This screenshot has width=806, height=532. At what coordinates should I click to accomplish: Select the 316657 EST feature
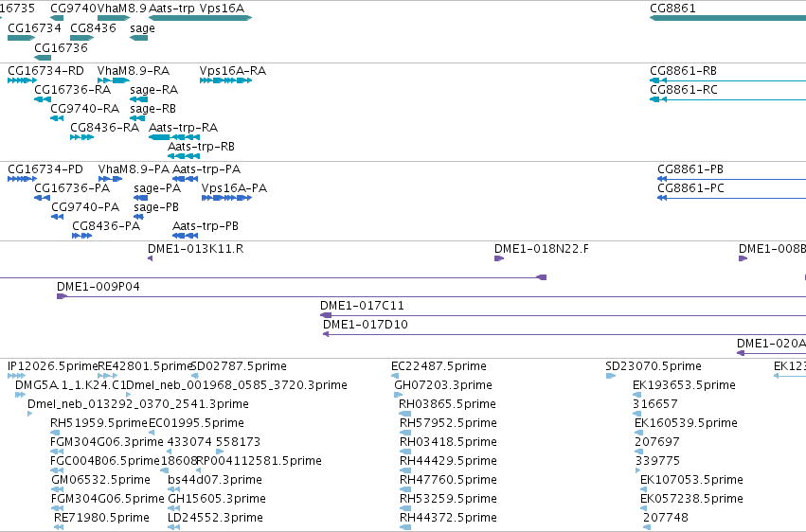(636, 414)
